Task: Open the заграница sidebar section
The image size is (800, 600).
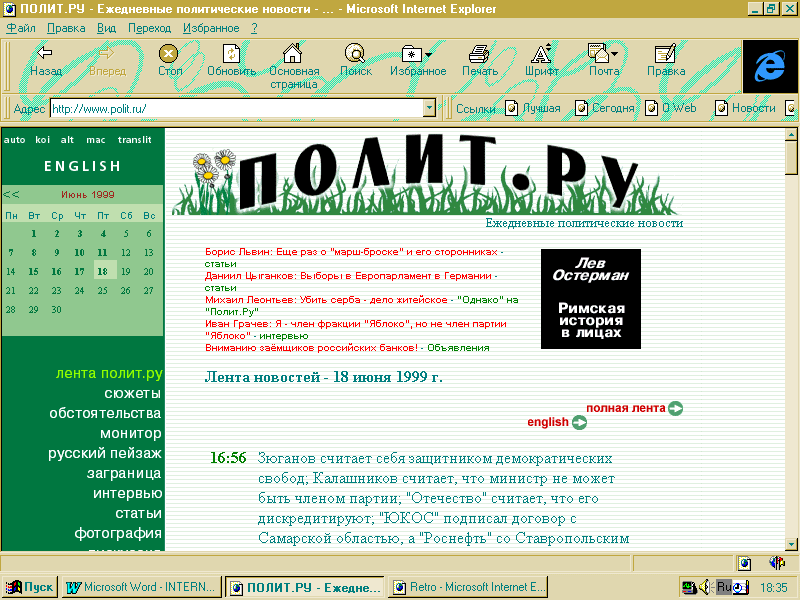Action: tap(124, 473)
